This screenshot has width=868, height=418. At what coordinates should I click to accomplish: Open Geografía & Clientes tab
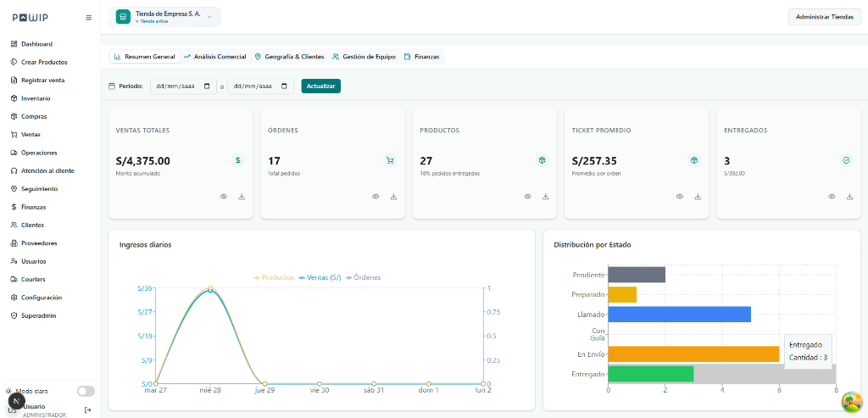click(290, 57)
